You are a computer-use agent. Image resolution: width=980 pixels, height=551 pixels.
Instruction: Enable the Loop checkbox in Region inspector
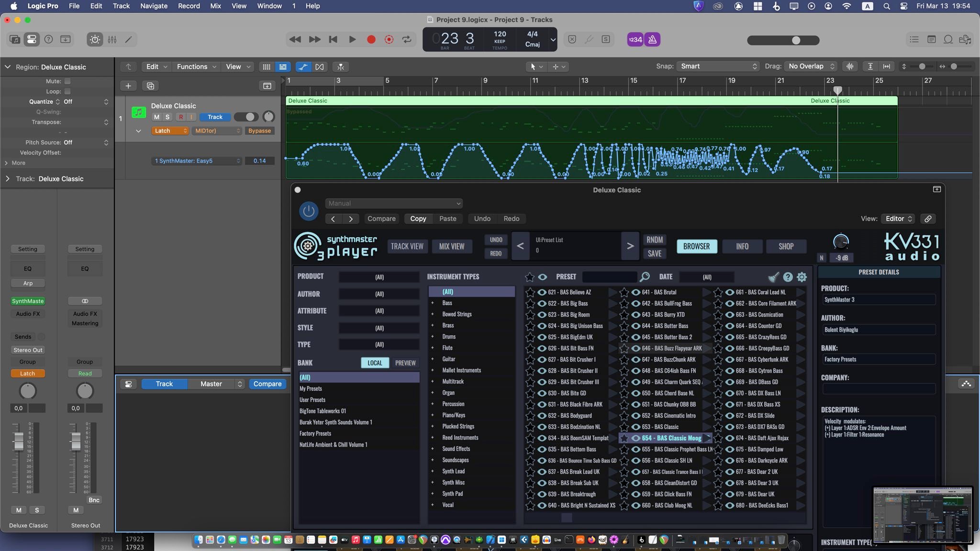click(x=67, y=91)
